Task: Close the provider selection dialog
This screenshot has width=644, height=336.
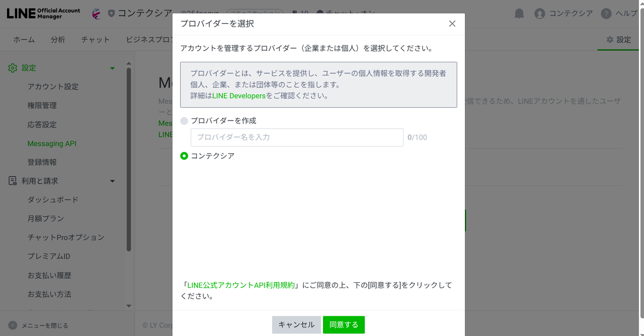Action: coord(452,24)
